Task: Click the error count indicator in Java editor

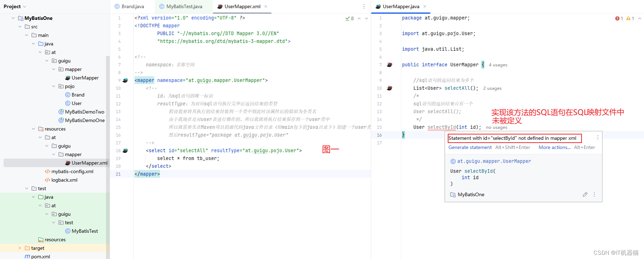Action: tap(619, 18)
